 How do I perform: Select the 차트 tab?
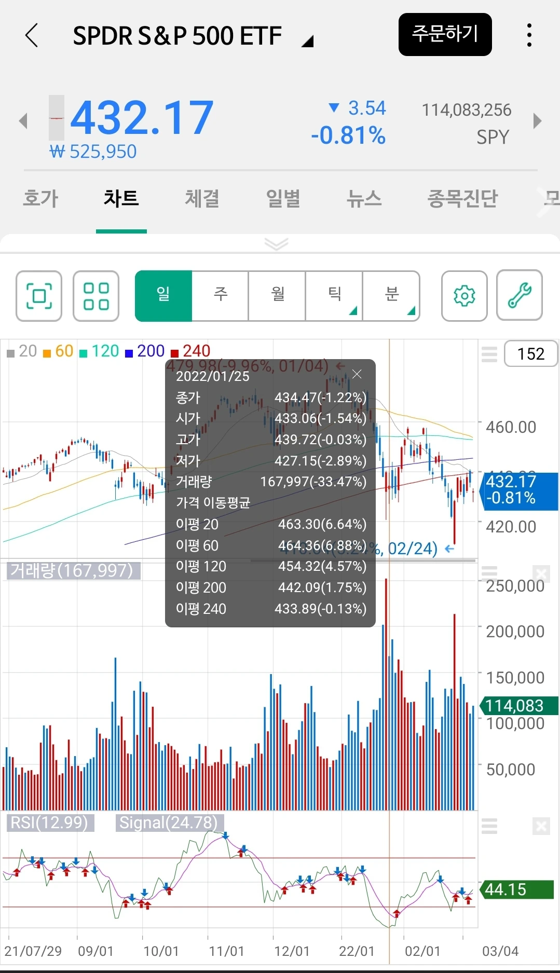point(121,198)
